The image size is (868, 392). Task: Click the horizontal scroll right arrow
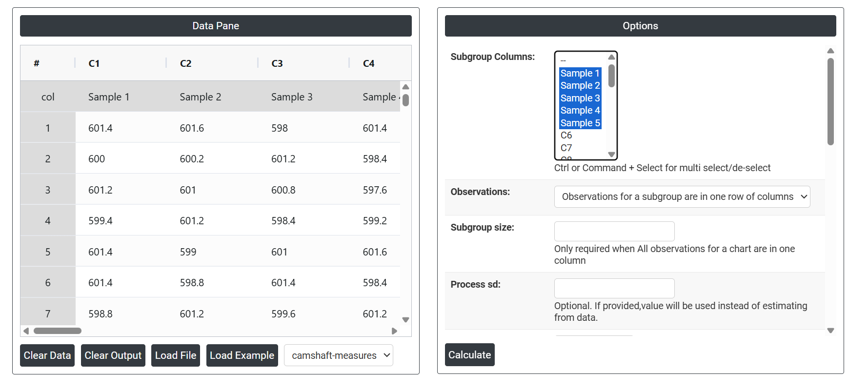(x=394, y=331)
